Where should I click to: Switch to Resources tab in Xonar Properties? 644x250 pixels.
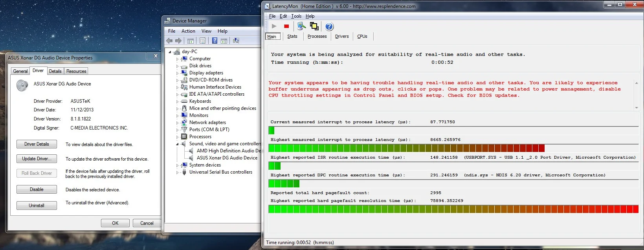(x=76, y=71)
